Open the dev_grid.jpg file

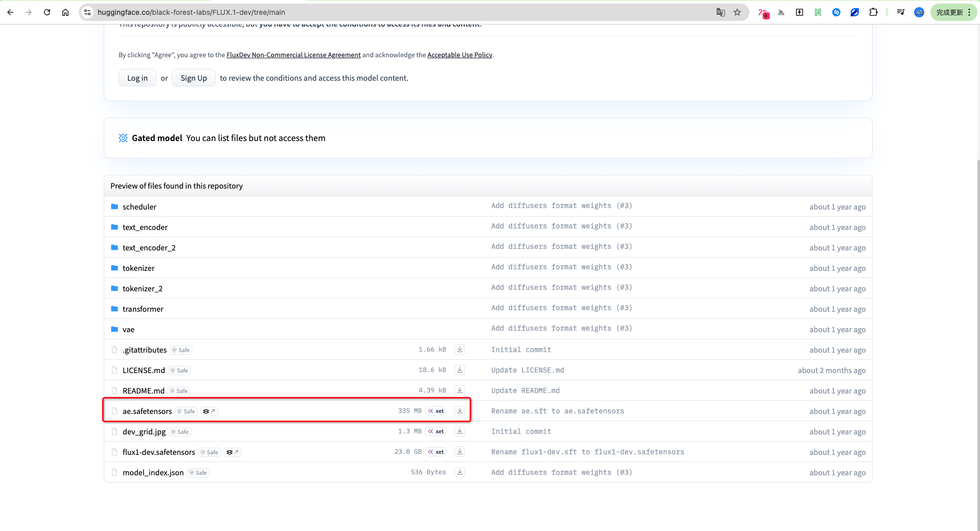pyautogui.click(x=144, y=431)
